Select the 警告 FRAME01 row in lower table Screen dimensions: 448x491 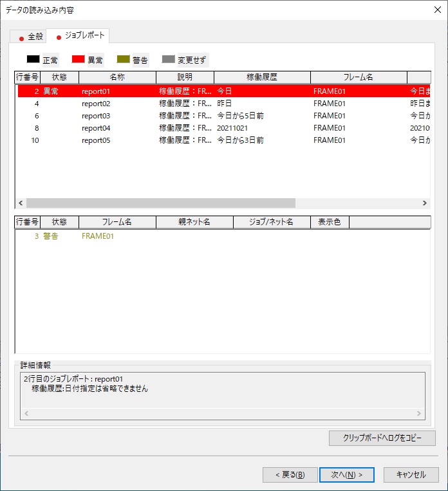coord(224,236)
